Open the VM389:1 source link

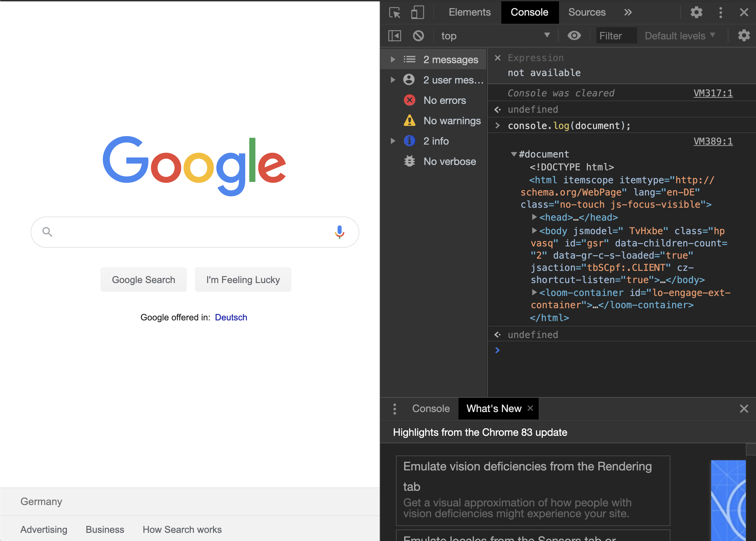(x=713, y=141)
